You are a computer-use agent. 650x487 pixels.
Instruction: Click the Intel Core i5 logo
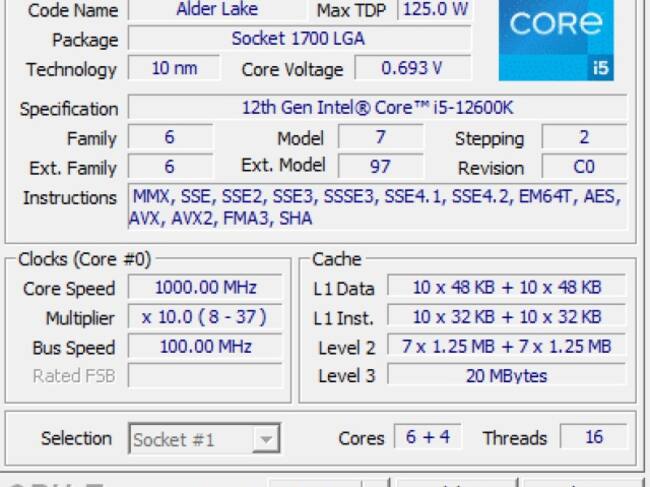[556, 40]
